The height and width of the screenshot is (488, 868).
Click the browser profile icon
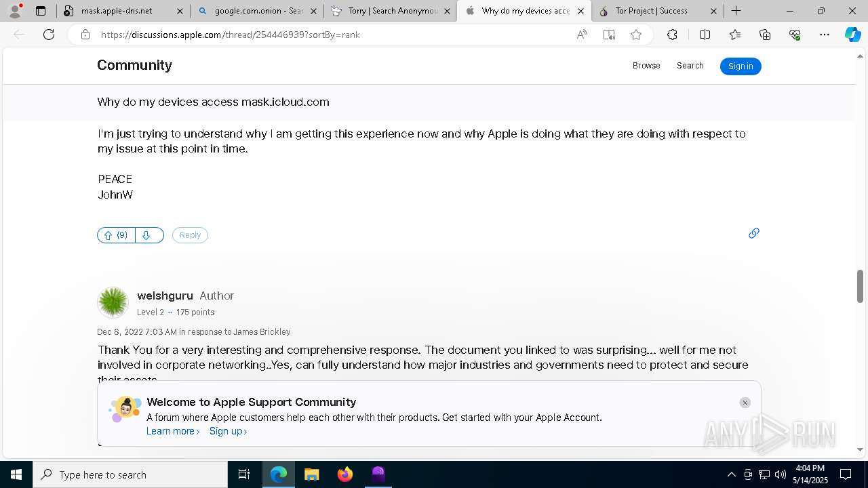click(x=15, y=11)
